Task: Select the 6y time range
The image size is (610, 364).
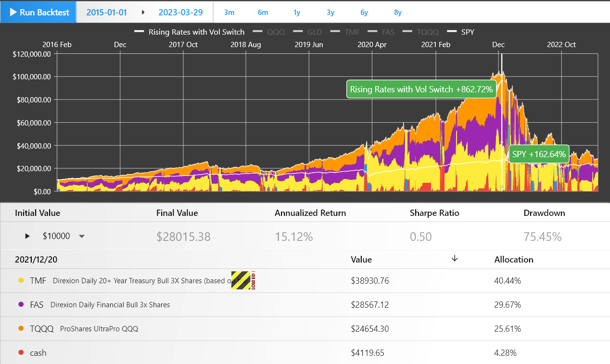Action: [364, 13]
